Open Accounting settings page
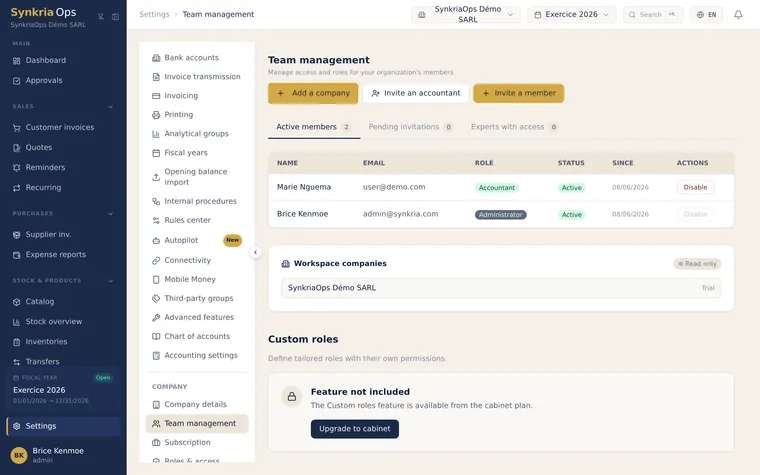Image resolution: width=760 pixels, height=475 pixels. pyautogui.click(x=197, y=355)
